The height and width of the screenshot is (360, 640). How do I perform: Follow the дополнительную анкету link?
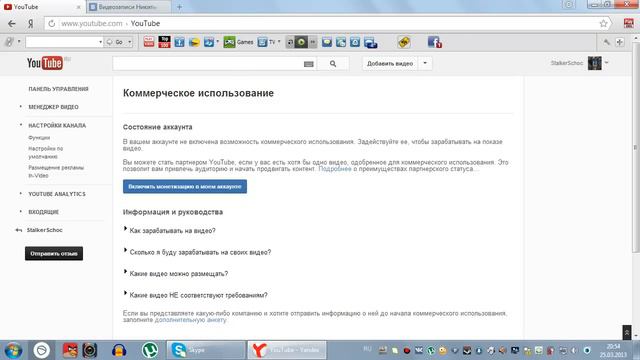point(190,320)
